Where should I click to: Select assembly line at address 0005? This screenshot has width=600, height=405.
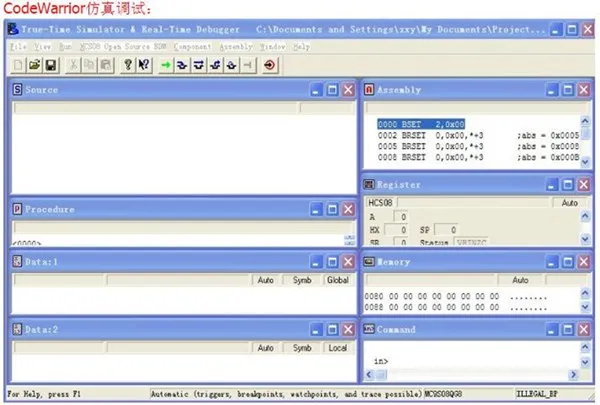click(478, 146)
